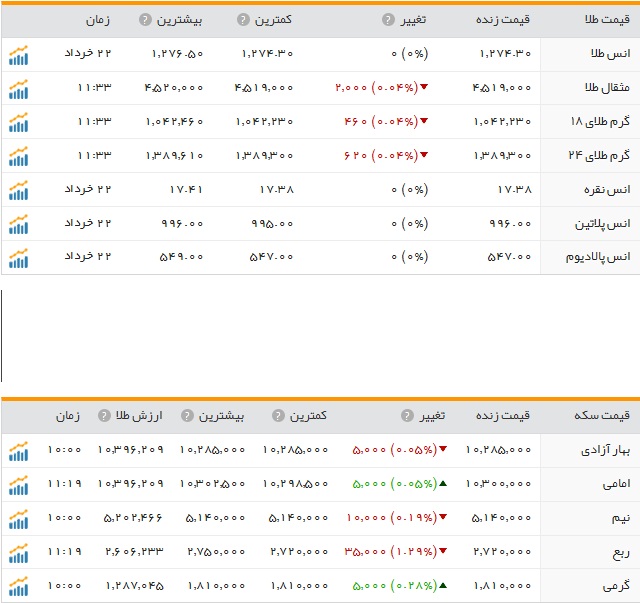
Task: Open chart icon for امامی coin row
Action: [19, 485]
